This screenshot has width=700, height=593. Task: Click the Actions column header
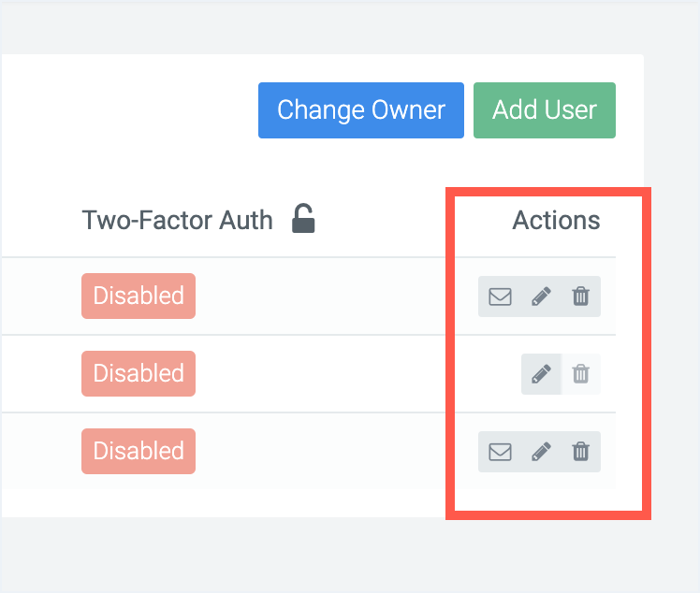(x=556, y=220)
